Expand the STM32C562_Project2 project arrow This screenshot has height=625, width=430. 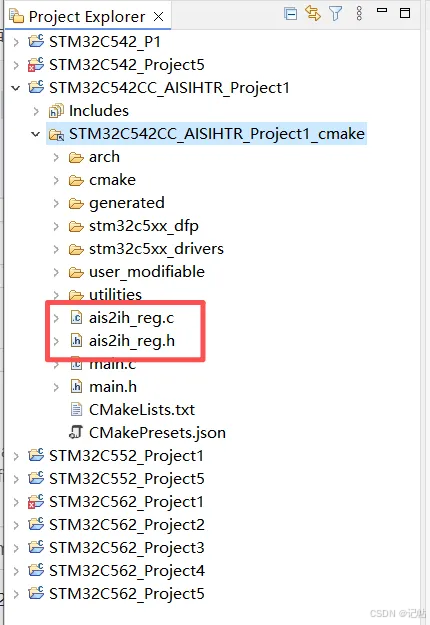pos(16,525)
